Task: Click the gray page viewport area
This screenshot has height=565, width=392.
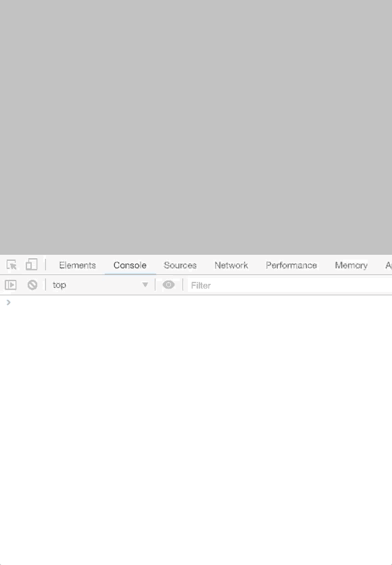Action: pos(196,127)
